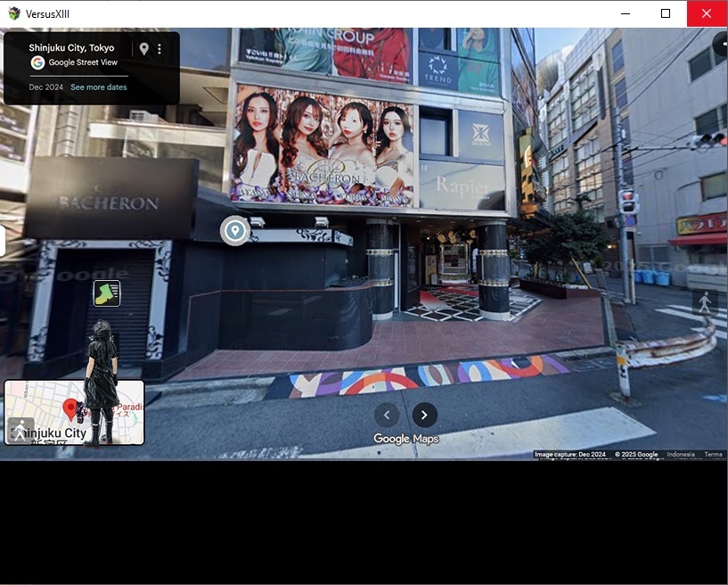
Task: Click the pedestrian icon on right side
Action: coord(705,302)
